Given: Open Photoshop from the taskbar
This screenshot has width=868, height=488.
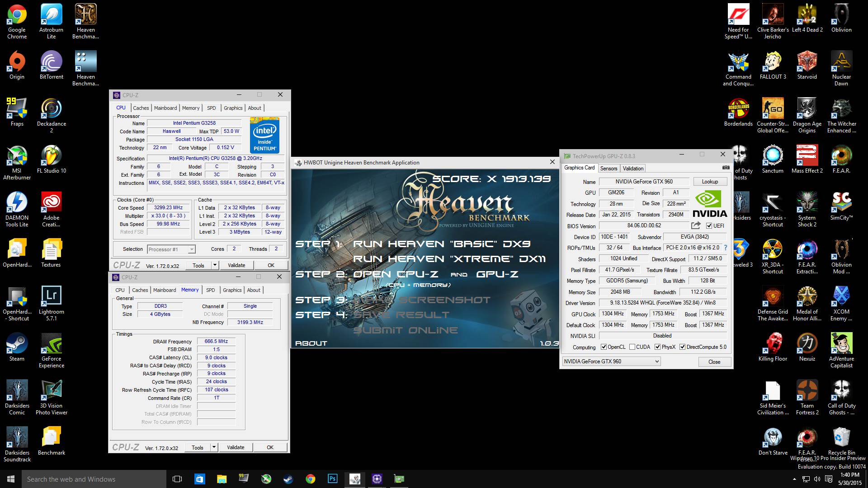Looking at the screenshot, I should (333, 479).
